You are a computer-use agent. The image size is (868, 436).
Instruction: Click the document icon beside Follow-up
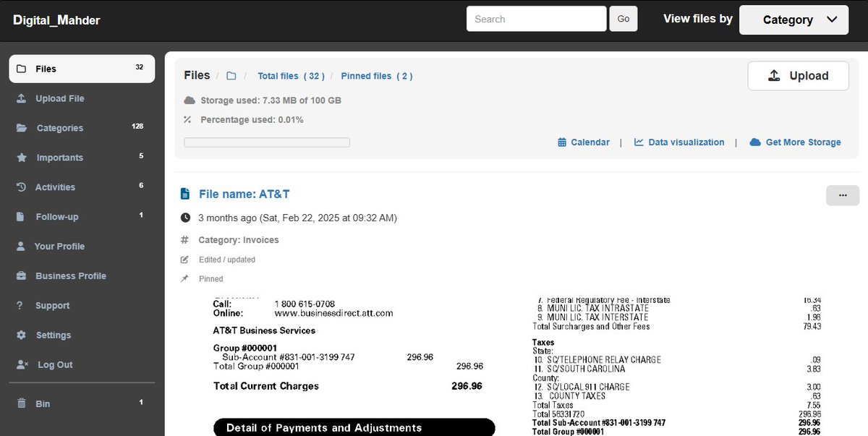pos(21,217)
